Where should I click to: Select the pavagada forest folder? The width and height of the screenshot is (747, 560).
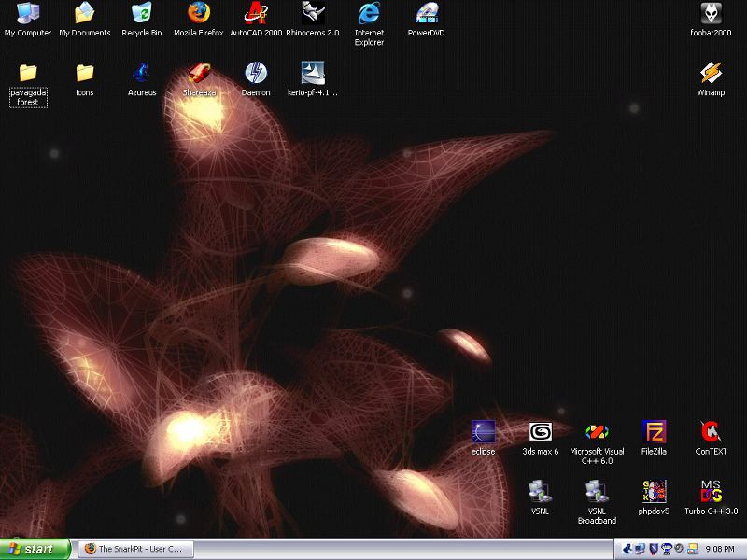tap(28, 73)
